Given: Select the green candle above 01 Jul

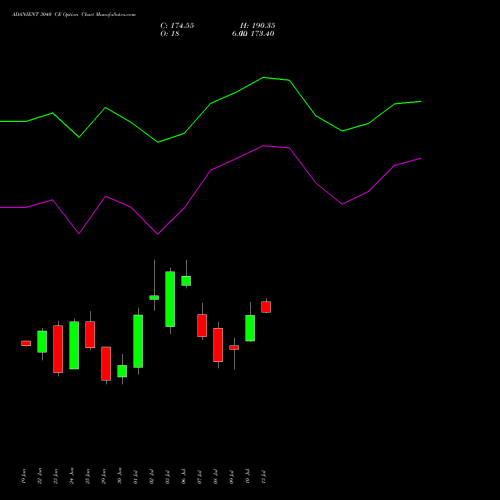Looking at the screenshot, I should coord(138,341).
